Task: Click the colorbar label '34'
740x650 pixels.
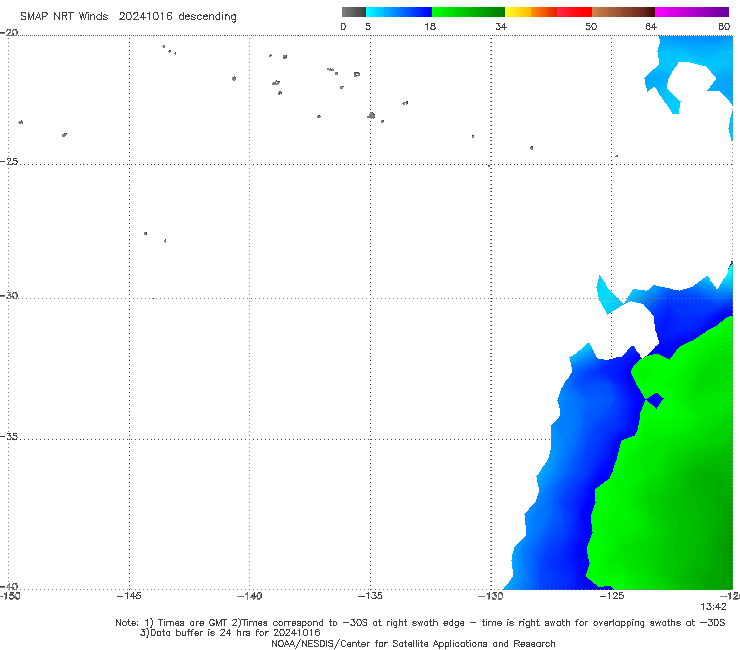Action: point(501,26)
